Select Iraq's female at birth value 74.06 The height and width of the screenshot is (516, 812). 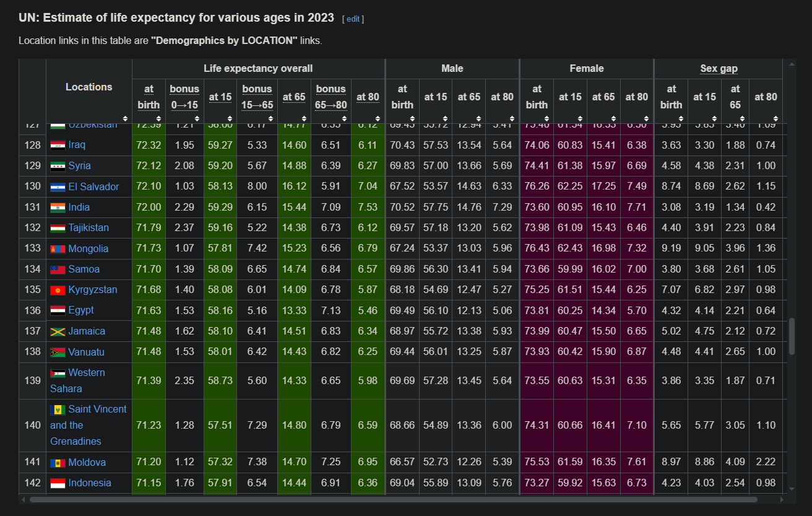[537, 146]
